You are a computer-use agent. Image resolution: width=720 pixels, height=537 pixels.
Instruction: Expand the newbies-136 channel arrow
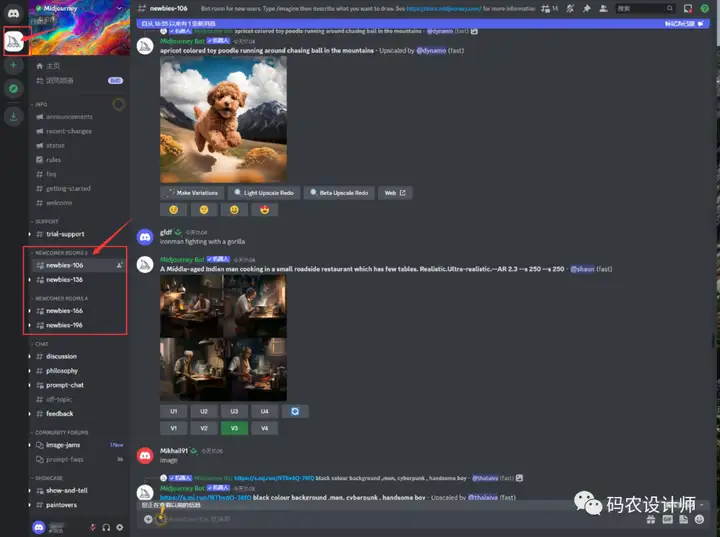30,280
